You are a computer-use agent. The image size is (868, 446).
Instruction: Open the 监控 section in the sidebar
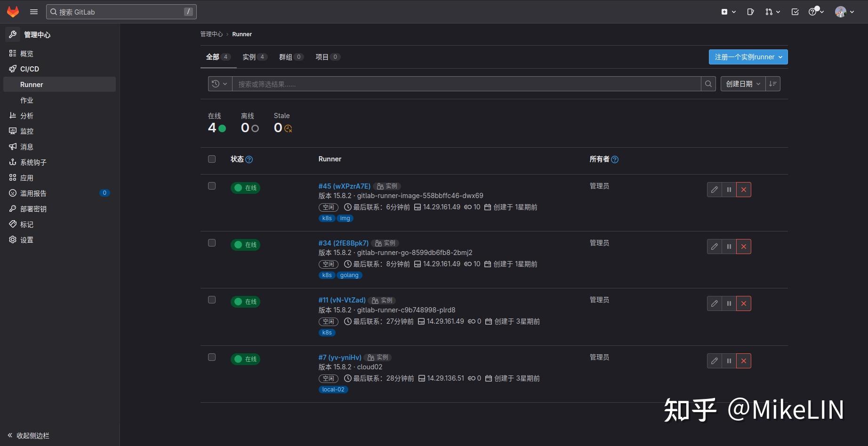pyautogui.click(x=27, y=131)
